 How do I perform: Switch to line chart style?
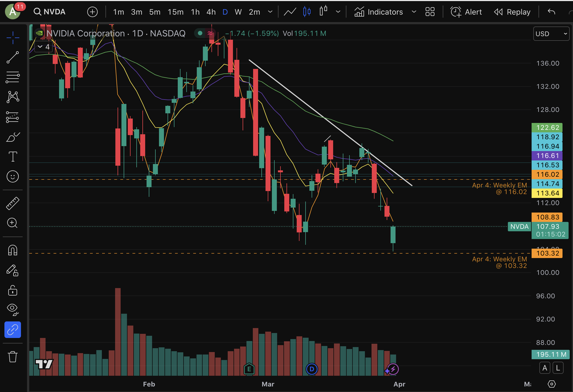tap(290, 12)
